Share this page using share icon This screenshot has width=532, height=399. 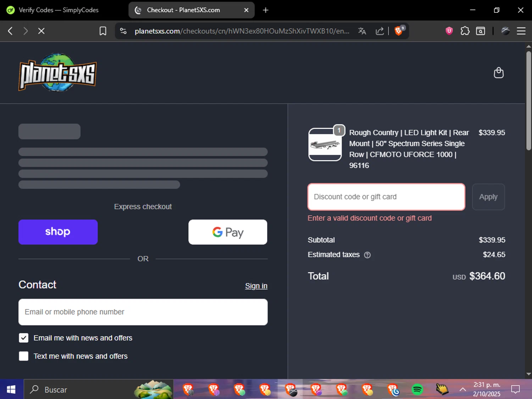pos(380,31)
